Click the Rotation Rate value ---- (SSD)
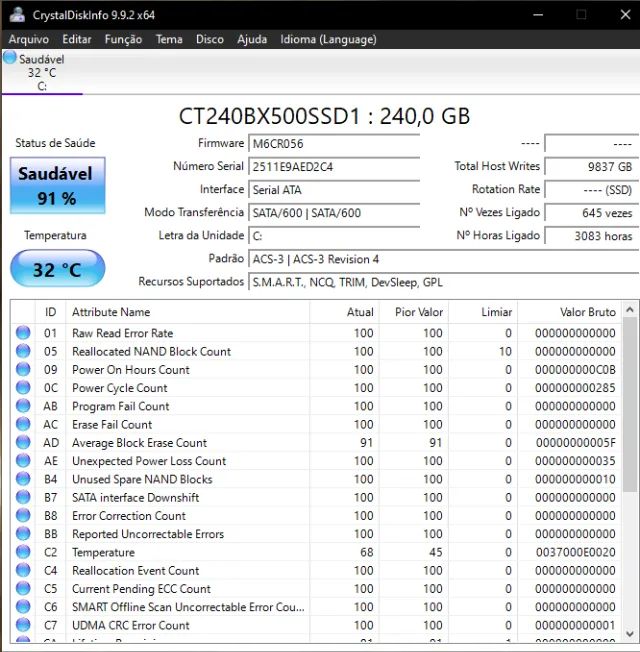The height and width of the screenshot is (652, 640). pyautogui.click(x=591, y=190)
